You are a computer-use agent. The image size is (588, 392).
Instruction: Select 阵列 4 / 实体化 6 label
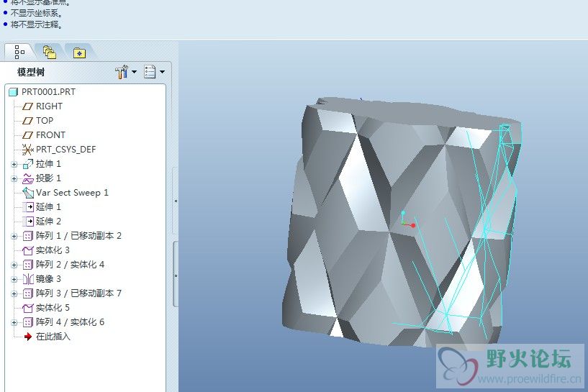[70, 322]
